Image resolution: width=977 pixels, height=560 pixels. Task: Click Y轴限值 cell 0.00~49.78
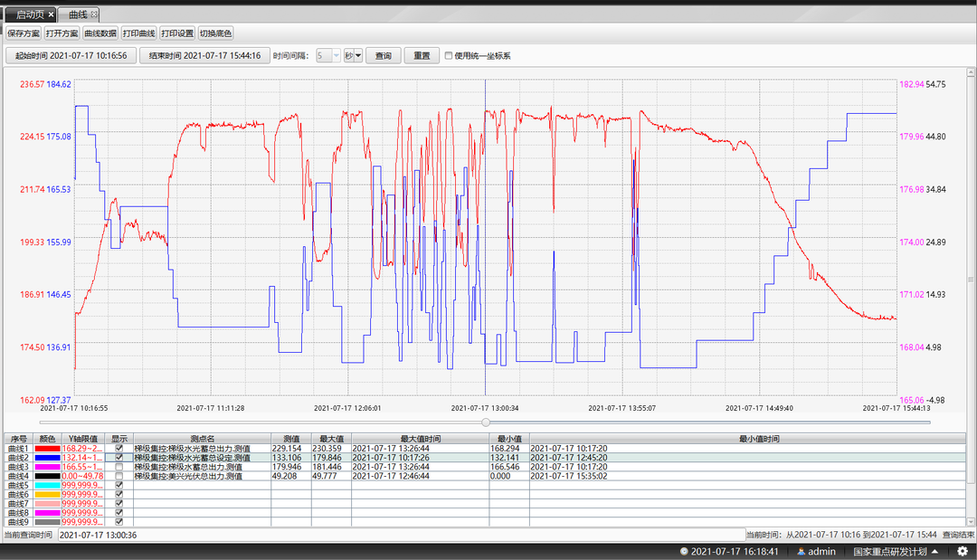click(83, 476)
